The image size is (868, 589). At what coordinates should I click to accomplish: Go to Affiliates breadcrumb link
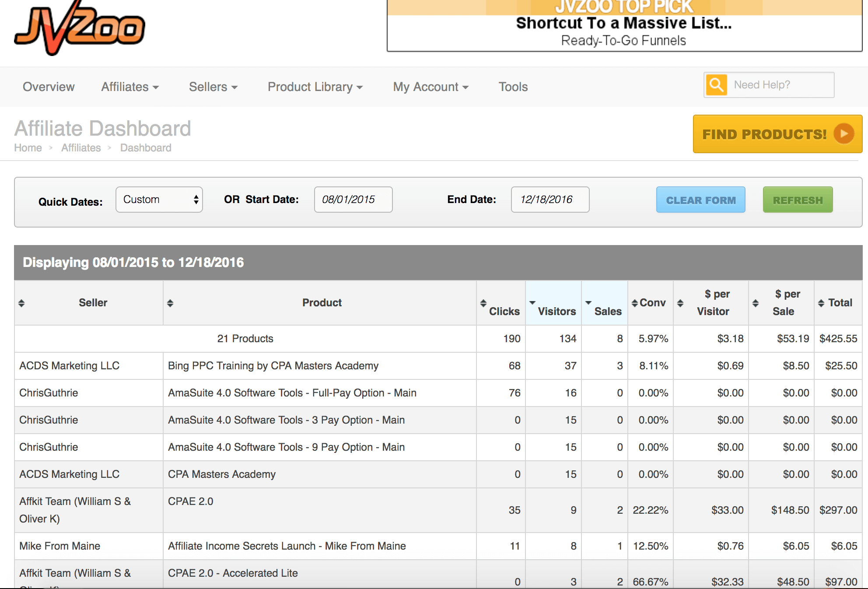81,148
